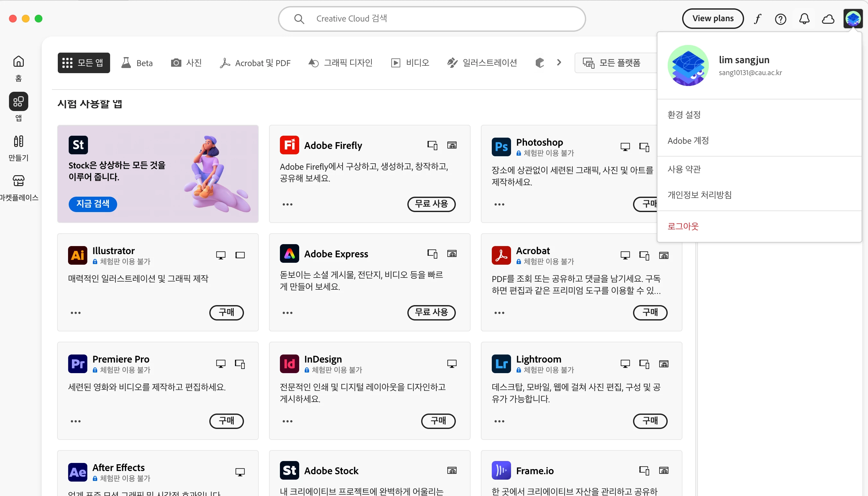This screenshot has height=496, width=868.
Task: Click the 지금 검색 button on Stock banner
Action: click(x=93, y=204)
